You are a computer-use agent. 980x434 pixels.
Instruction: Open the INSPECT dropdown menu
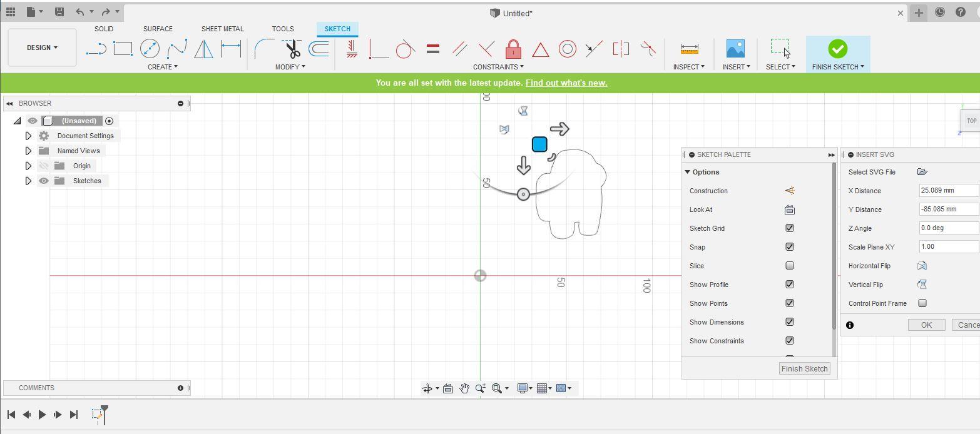pos(689,67)
